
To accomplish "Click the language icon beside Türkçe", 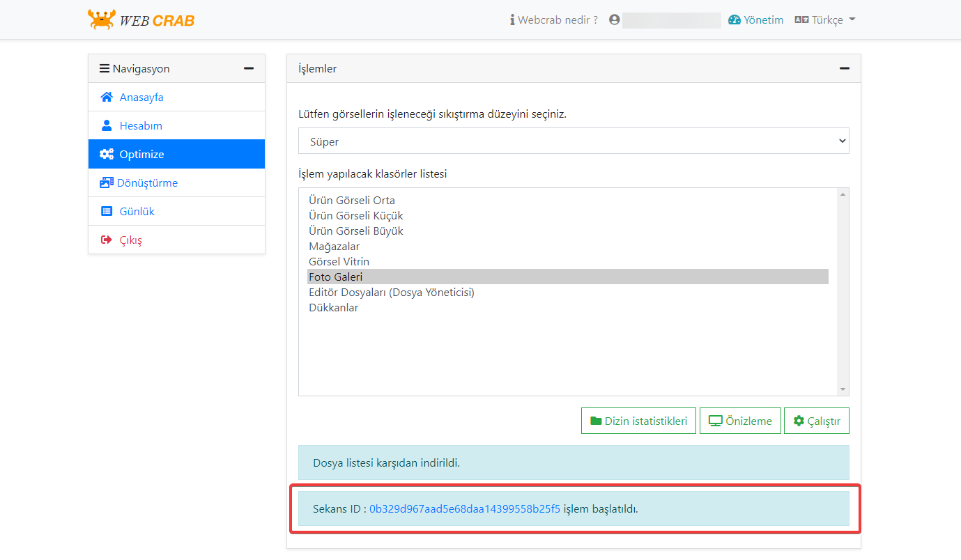I will tap(801, 20).
